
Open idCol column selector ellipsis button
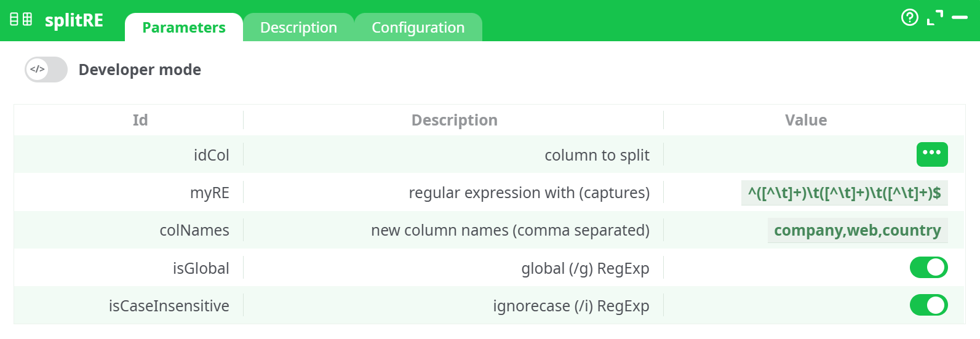(x=931, y=154)
